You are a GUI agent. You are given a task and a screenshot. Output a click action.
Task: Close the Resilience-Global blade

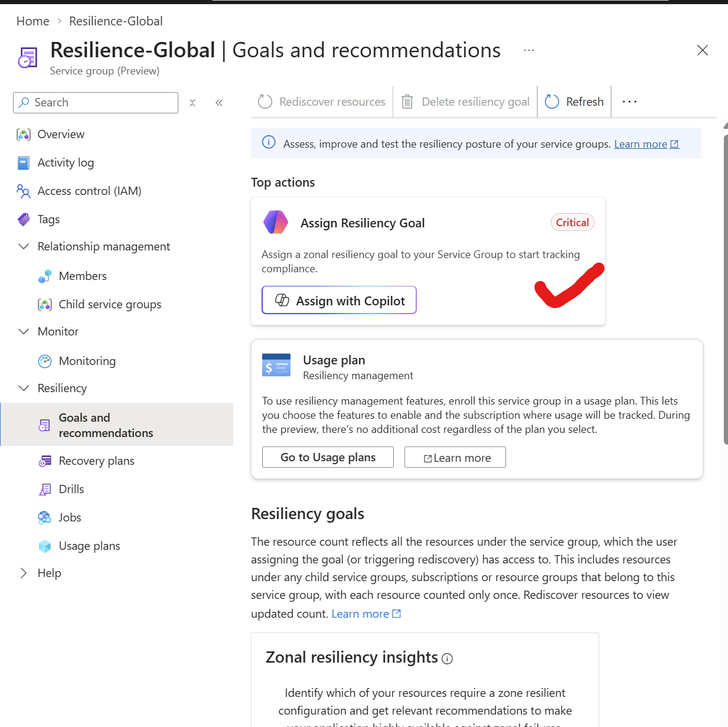click(703, 50)
